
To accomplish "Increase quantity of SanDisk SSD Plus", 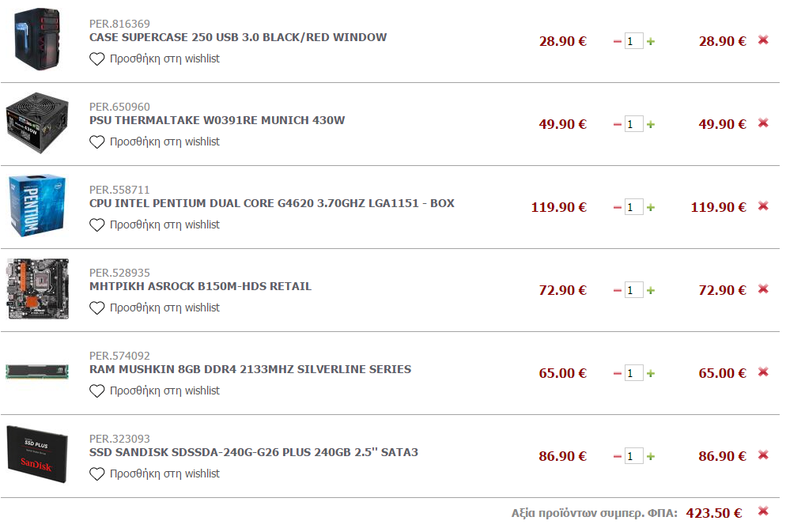I will click(651, 456).
